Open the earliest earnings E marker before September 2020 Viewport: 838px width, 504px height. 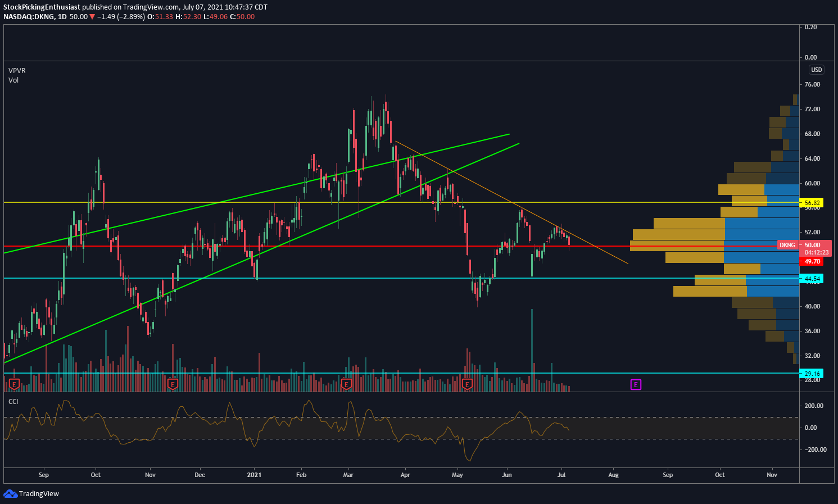15,384
